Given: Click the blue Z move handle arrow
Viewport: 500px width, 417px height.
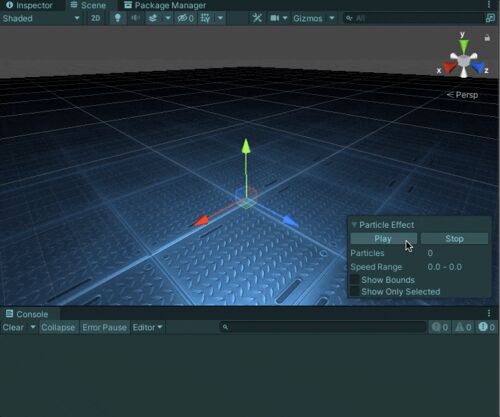Looking at the screenshot, I should tap(290, 221).
